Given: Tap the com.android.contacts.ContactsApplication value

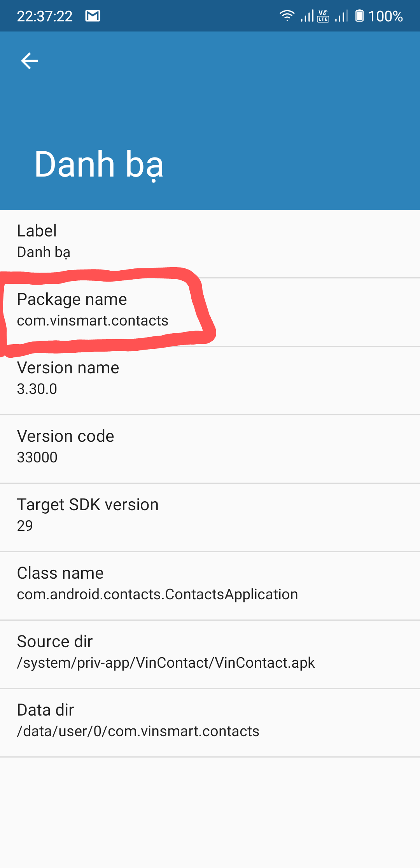Looking at the screenshot, I should click(157, 595).
